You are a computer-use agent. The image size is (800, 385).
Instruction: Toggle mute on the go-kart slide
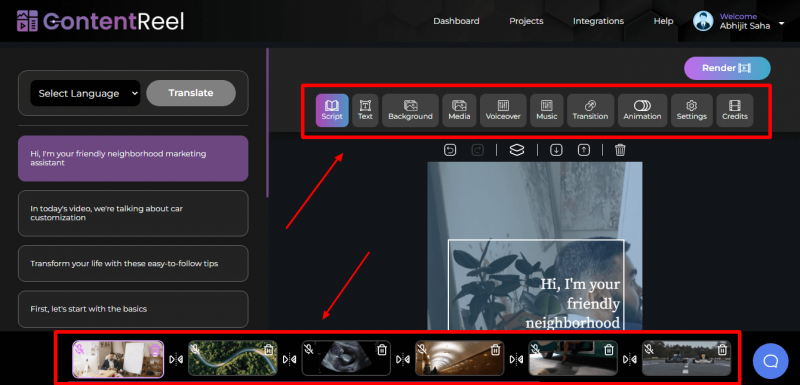tap(648, 349)
